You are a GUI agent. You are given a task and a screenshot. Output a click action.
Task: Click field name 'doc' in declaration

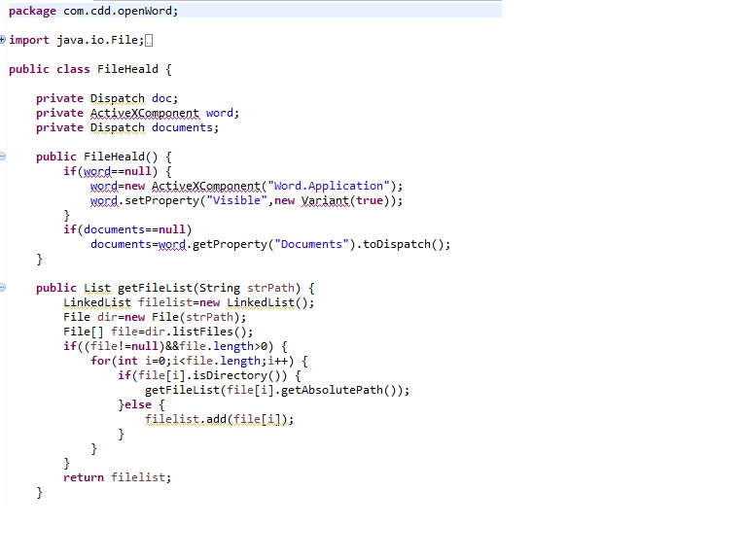pos(161,98)
